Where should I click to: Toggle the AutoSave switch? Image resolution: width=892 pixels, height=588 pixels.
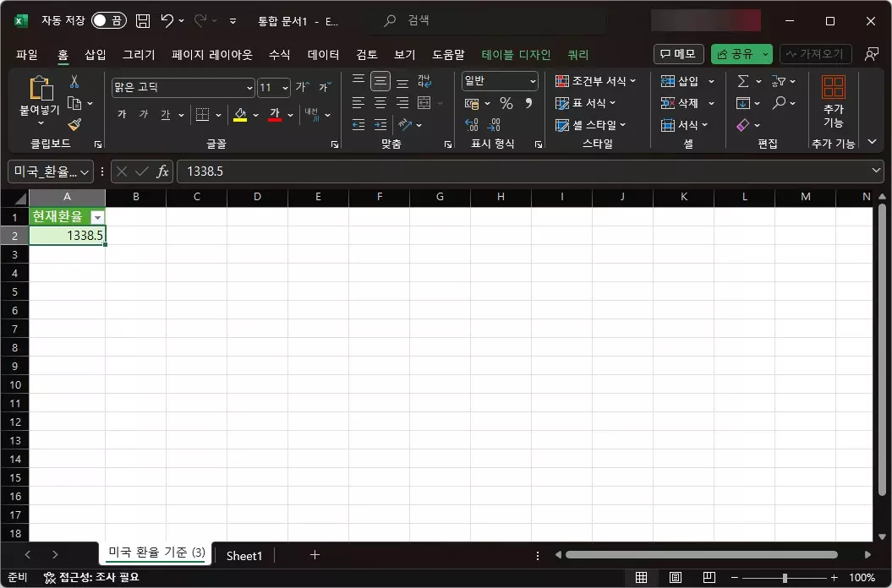pos(109,21)
